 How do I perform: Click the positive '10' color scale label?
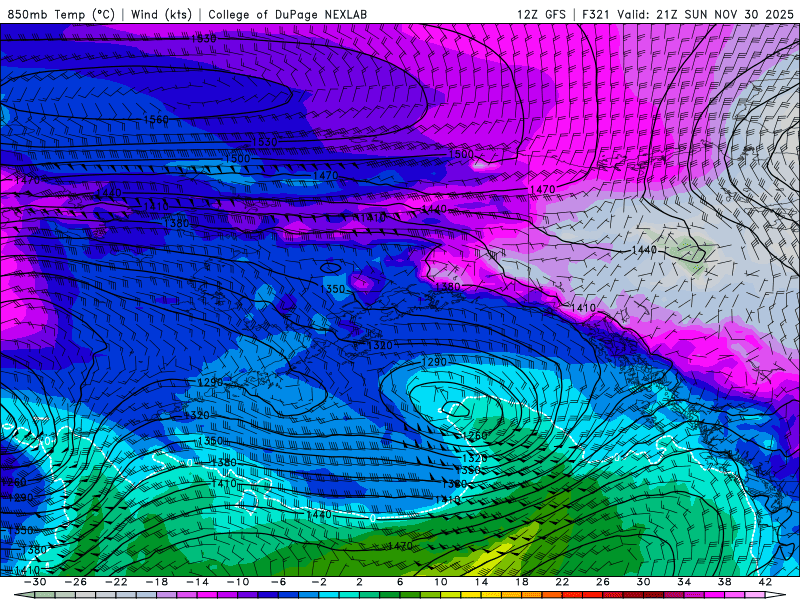440,582
